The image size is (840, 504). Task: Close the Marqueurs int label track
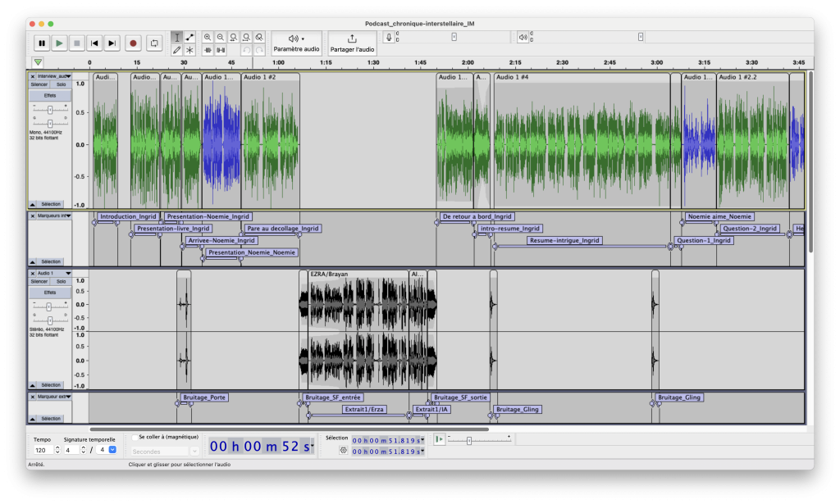[33, 216]
